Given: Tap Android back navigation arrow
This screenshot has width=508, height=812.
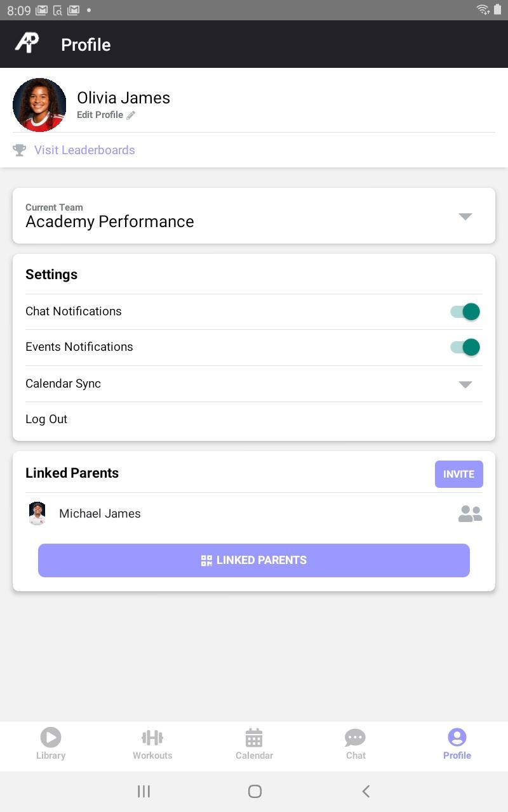Looking at the screenshot, I should coord(366,791).
